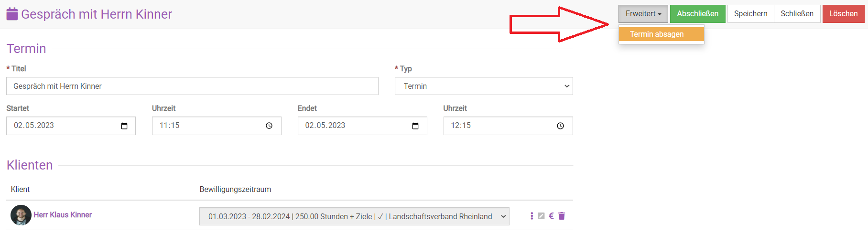Viewport: 868px width, 234px height.
Task: Open the start date calendar picker icon
Action: point(124,126)
